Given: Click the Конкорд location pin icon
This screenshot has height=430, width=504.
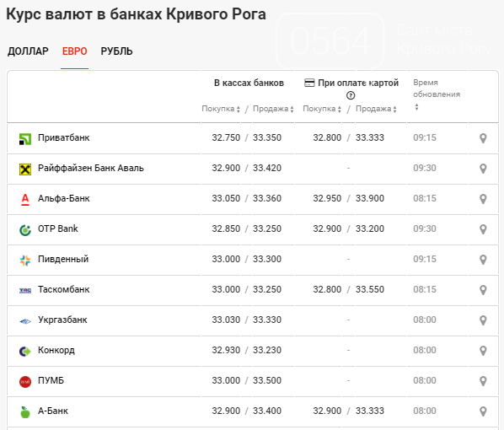Looking at the screenshot, I should tap(483, 351).
